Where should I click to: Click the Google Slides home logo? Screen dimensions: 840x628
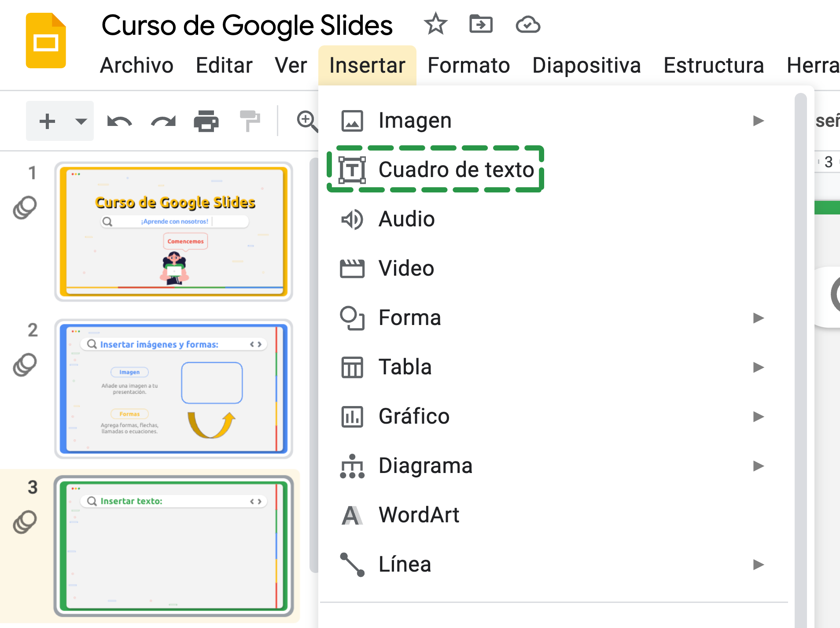[46, 41]
